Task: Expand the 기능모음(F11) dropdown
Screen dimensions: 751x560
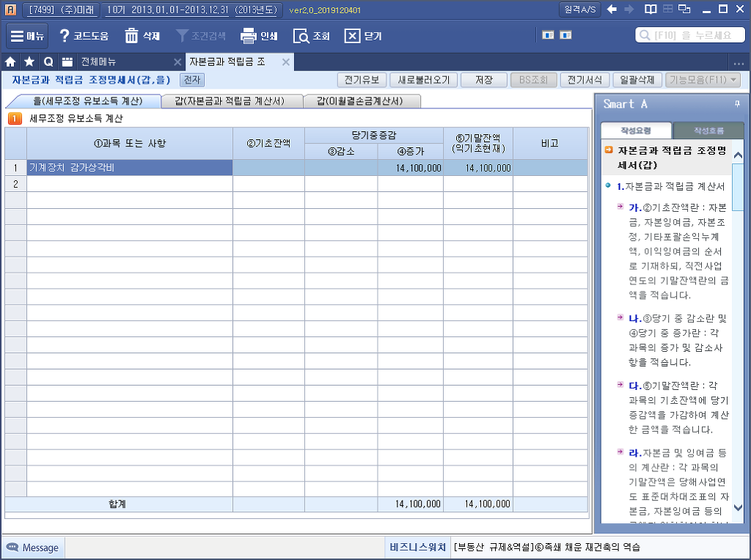Action: (x=703, y=80)
